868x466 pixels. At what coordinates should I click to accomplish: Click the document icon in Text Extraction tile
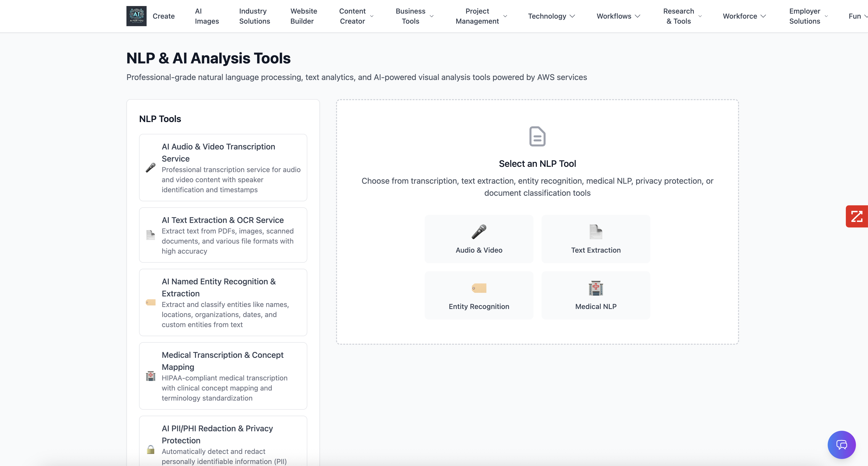pos(595,232)
